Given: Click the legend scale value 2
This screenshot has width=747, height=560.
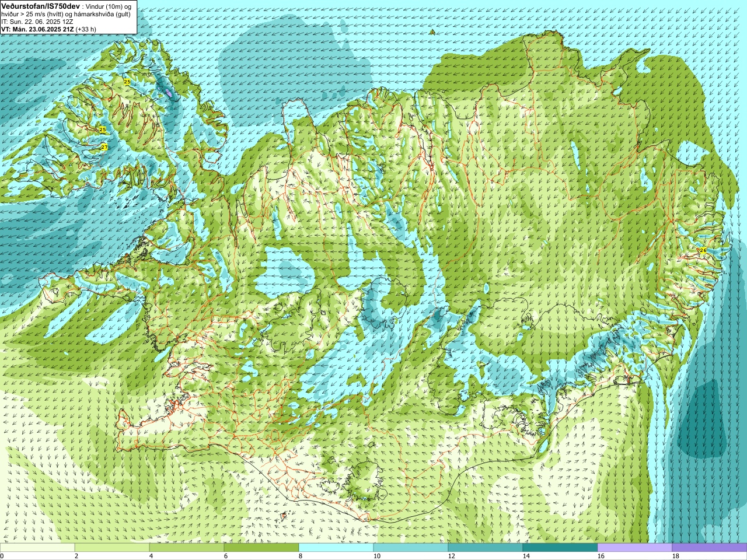Looking at the screenshot, I should pos(76,556).
